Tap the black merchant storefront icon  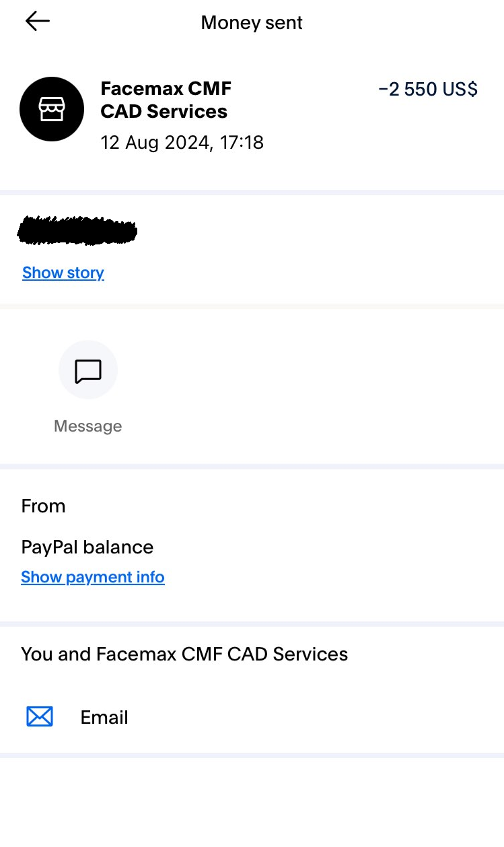52,109
